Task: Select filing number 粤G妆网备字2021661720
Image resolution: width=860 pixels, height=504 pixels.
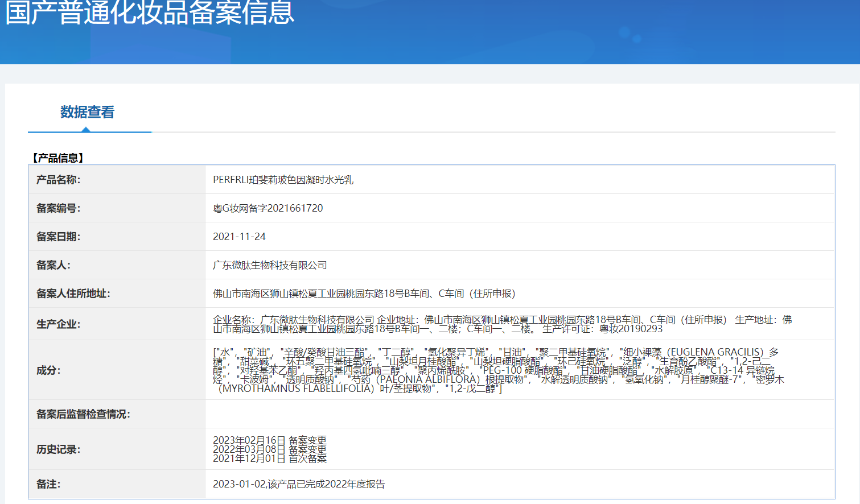Action: point(268,208)
